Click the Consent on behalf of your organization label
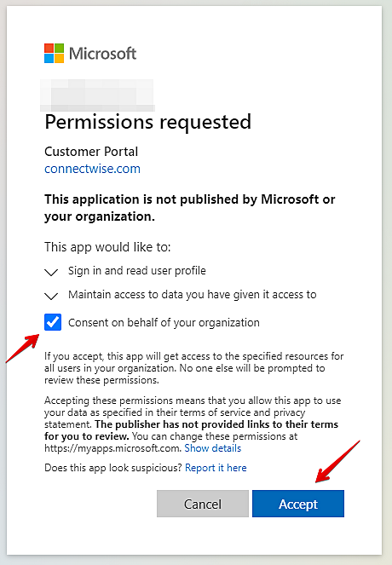This screenshot has width=392, height=565. tap(164, 322)
